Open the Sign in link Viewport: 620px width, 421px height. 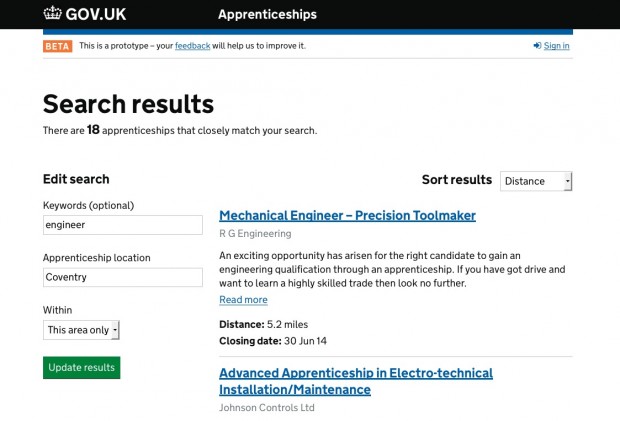[556, 45]
